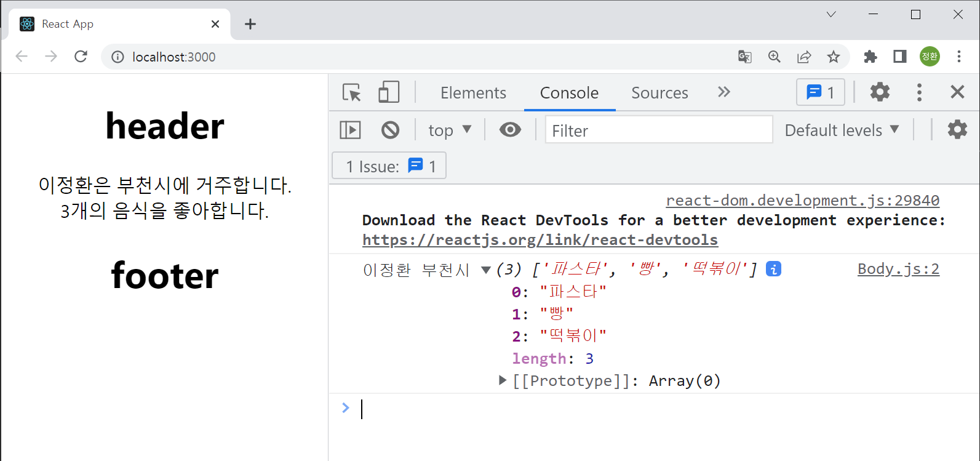Collapse the logged array (3) triangle
Screen dimensions: 980x461
pyautogui.click(x=486, y=270)
